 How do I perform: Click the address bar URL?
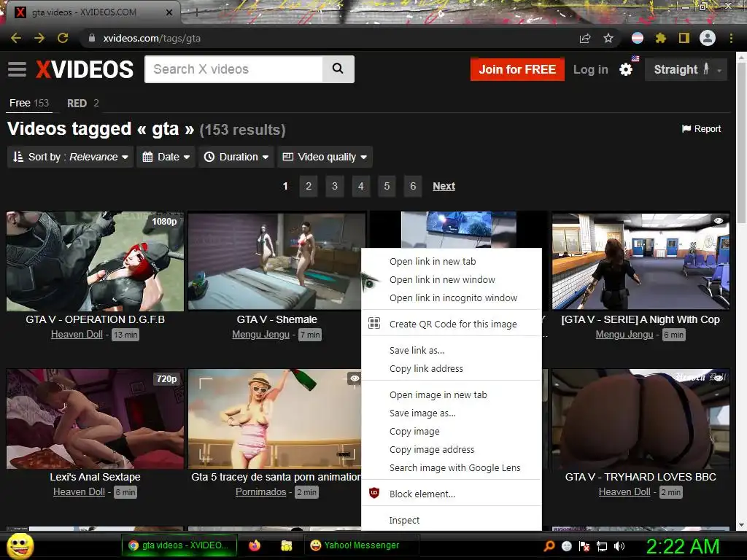coord(152,38)
